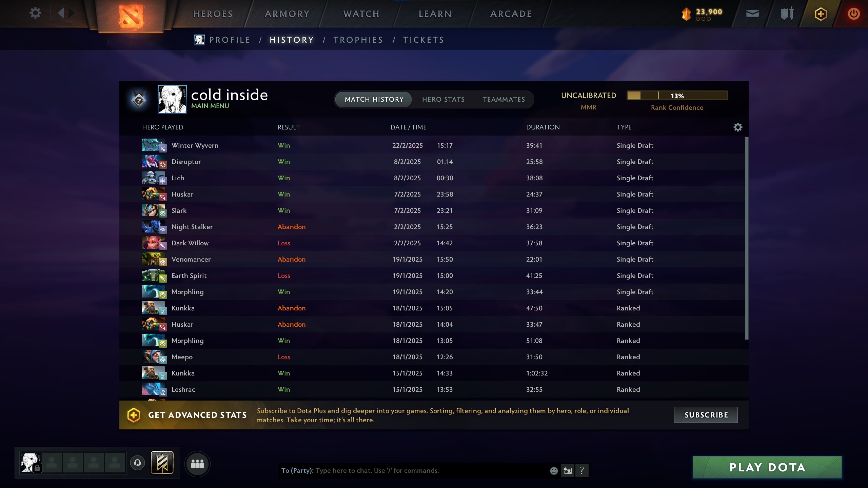Click the Dota 2 logo home button
This screenshot has height=488, width=868.
131,16
